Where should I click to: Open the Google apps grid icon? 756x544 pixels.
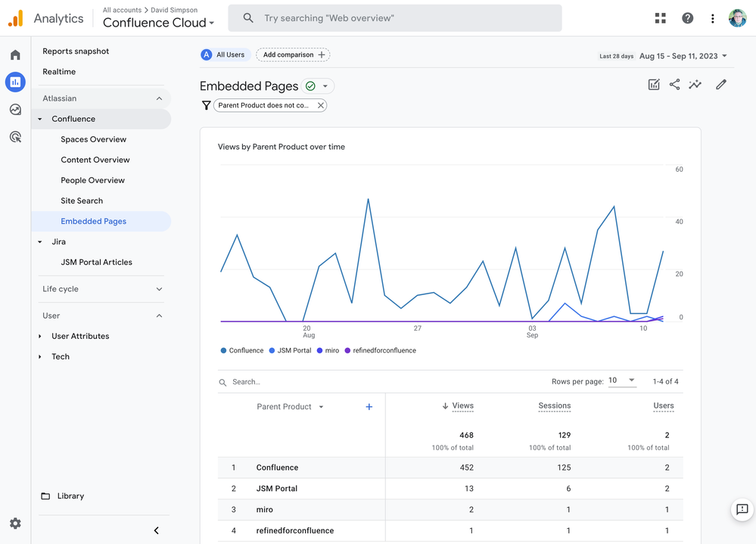661,18
